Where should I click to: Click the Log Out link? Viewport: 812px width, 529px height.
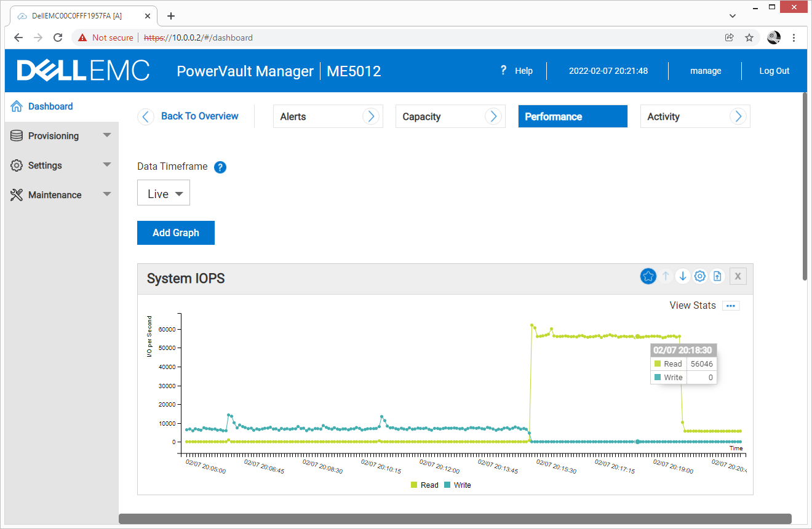pyautogui.click(x=774, y=71)
